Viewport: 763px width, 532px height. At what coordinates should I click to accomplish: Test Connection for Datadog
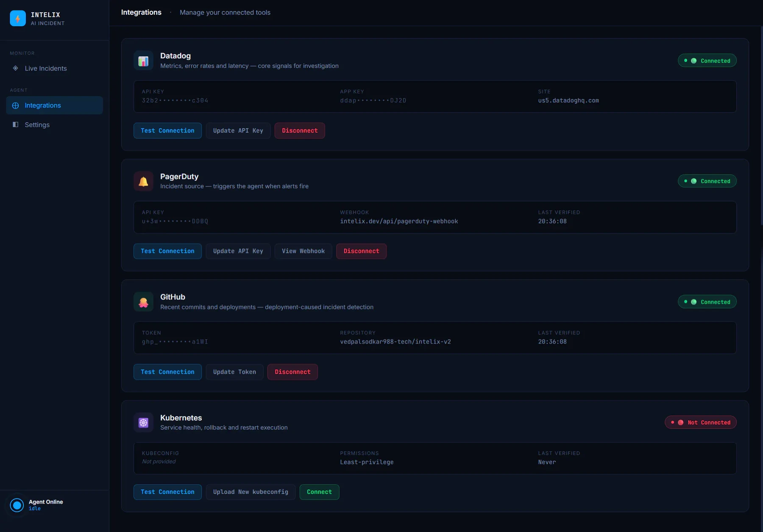167,130
